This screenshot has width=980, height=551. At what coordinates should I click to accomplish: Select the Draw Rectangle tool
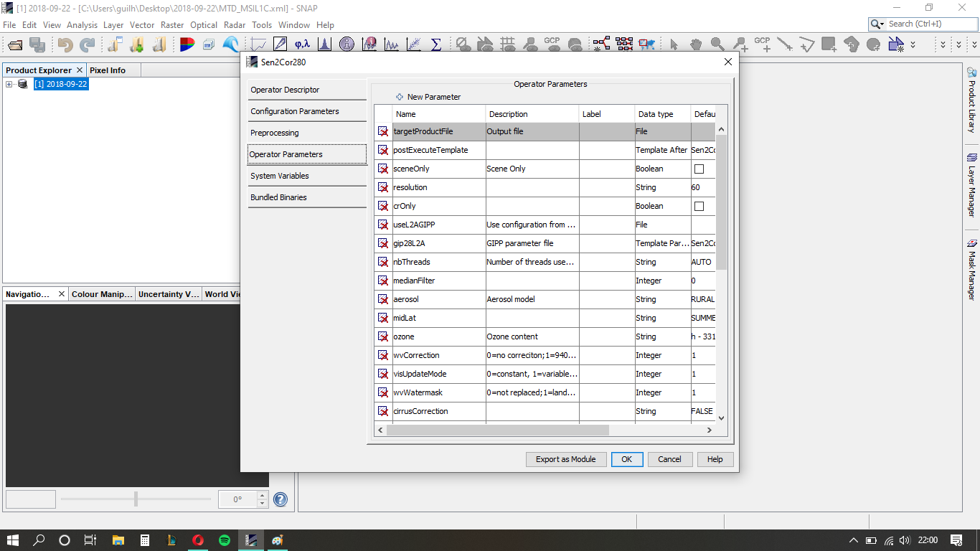pyautogui.click(x=829, y=44)
